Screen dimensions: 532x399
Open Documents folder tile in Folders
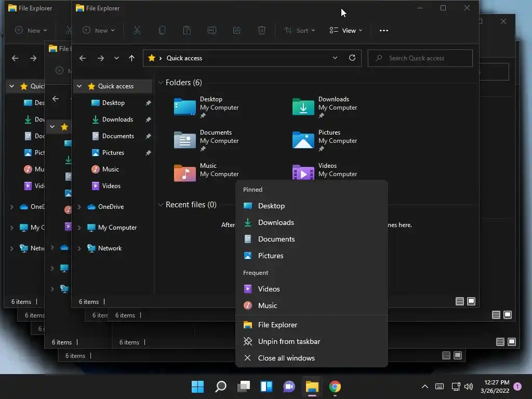coord(206,140)
